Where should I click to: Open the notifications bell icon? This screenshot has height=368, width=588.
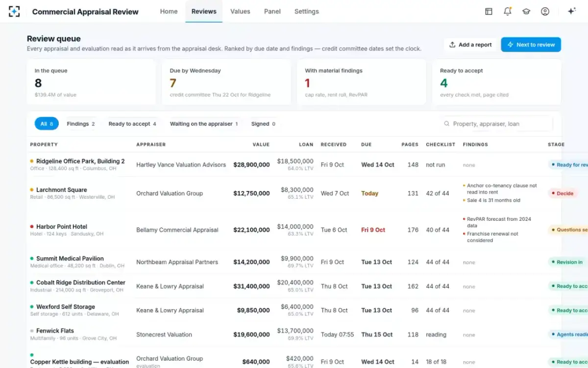point(508,11)
